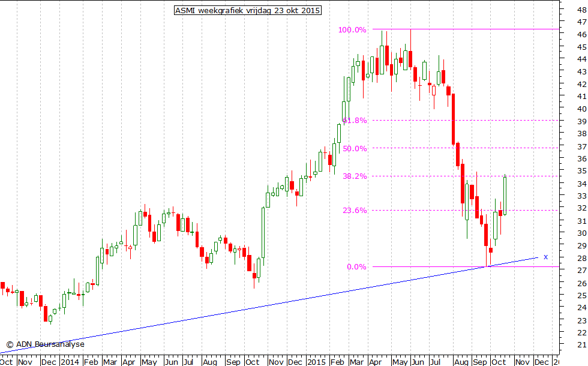
Task: Click the ADN Beursanalyse copyright text
Action: tap(46, 344)
